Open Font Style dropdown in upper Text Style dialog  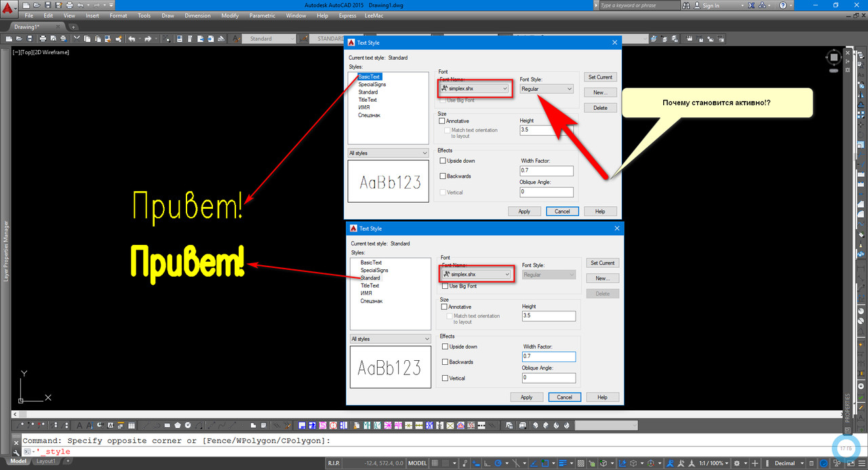(x=547, y=88)
